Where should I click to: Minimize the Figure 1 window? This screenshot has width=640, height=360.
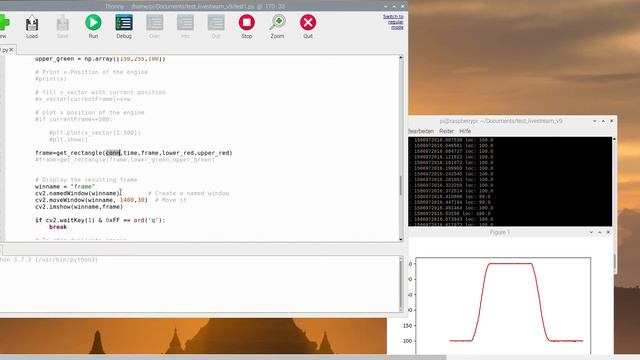click(591, 232)
